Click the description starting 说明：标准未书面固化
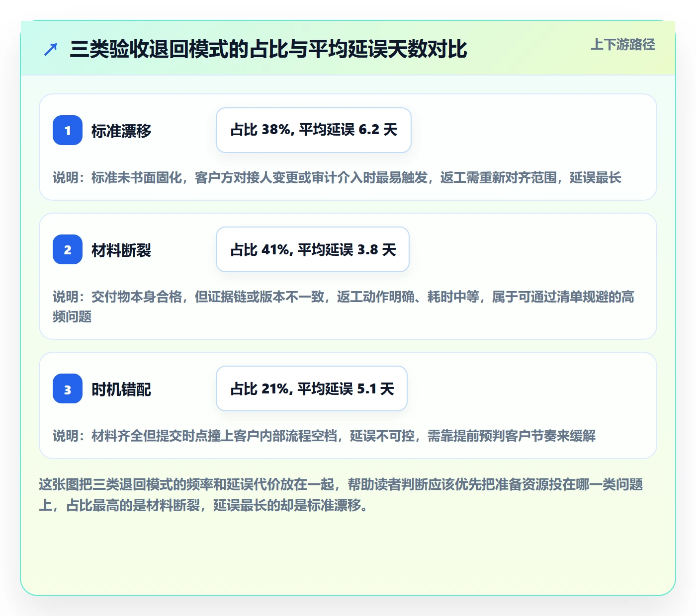696x616 pixels. (x=337, y=177)
